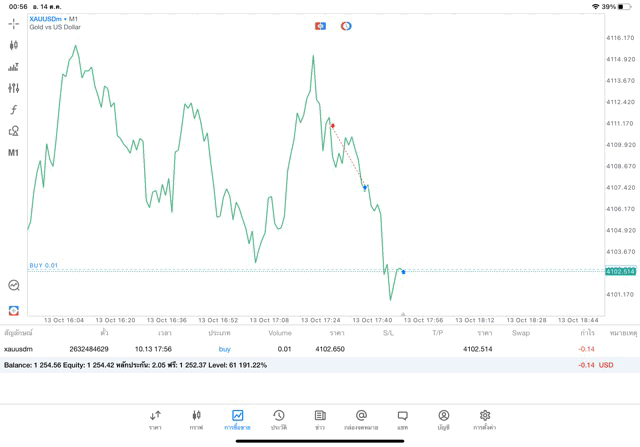This screenshot has height=447, width=640.
Task: Open the drawing objects shapes icon
Action: point(13,131)
